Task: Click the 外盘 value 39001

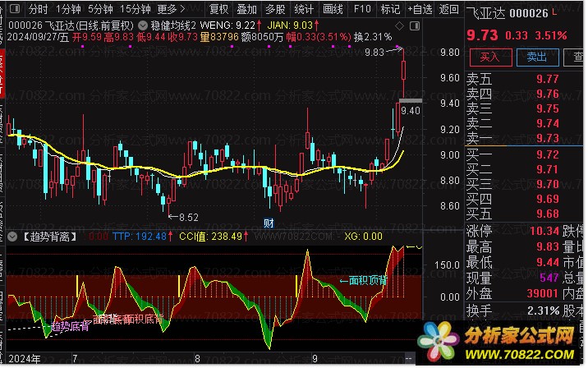Action: pos(543,293)
